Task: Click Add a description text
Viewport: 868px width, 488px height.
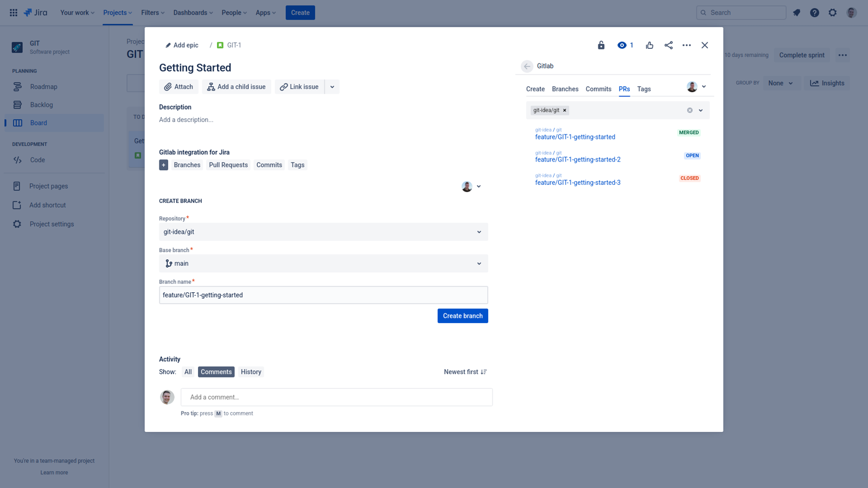Action: [186, 120]
